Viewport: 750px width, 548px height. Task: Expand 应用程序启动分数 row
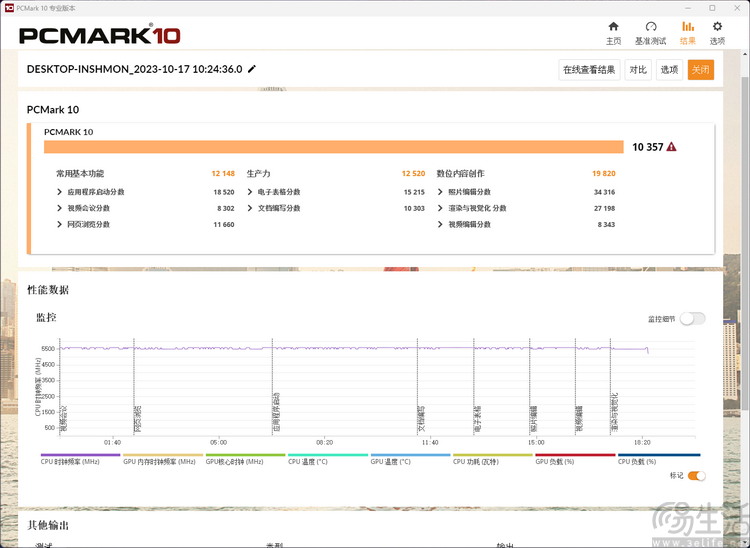coord(60,192)
